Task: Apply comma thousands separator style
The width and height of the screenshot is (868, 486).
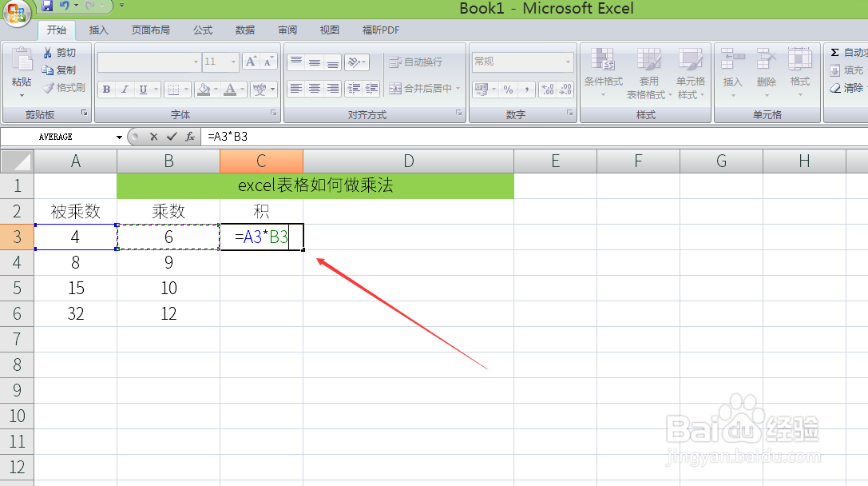Action: tap(526, 89)
